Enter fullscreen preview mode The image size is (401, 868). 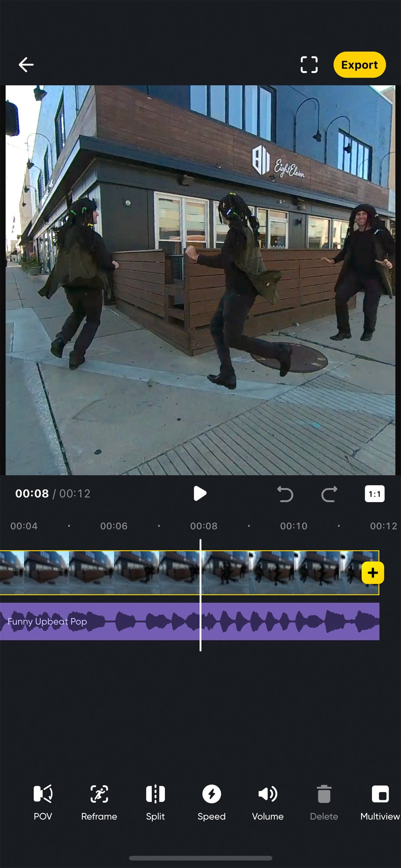point(309,65)
